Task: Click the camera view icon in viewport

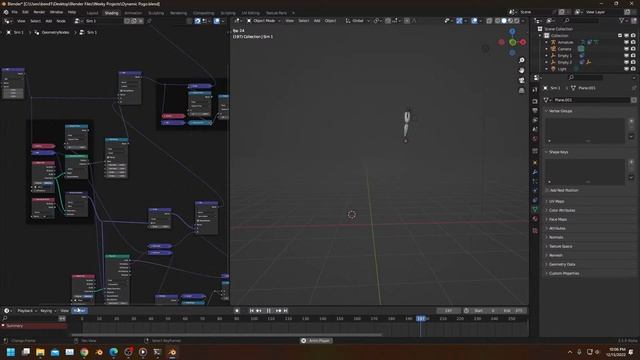Action: pyautogui.click(x=522, y=80)
